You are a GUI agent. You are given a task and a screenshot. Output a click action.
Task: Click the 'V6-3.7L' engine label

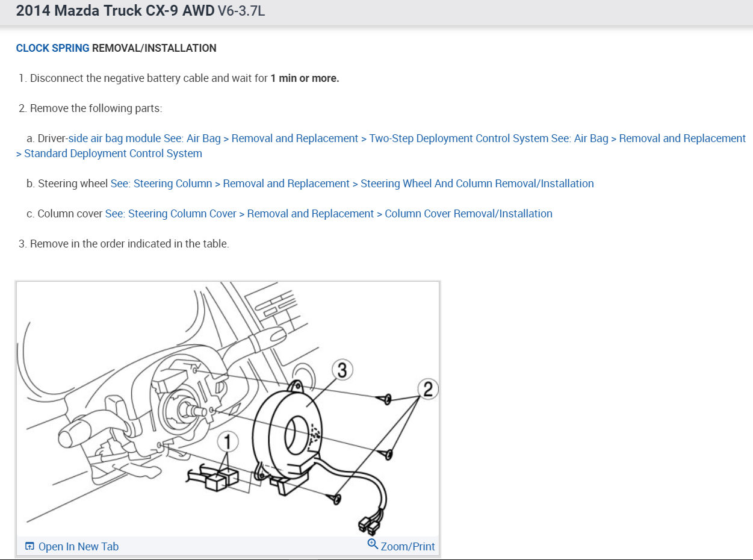[241, 12]
